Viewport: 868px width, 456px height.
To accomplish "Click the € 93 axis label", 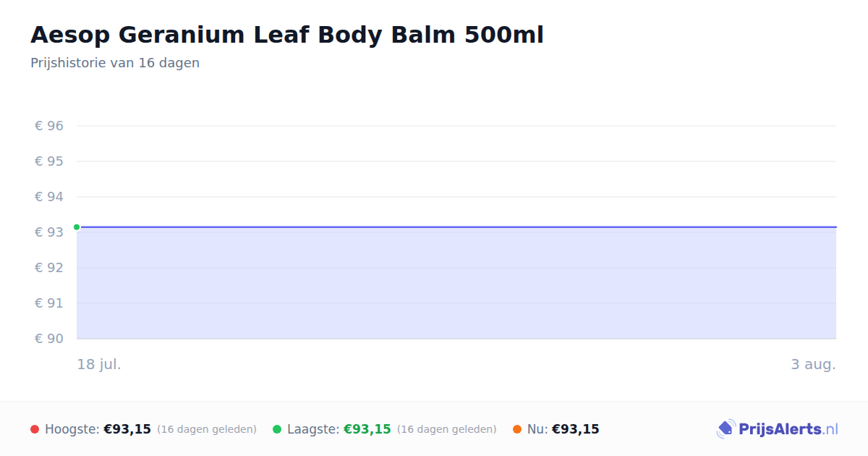I will 49,232.
